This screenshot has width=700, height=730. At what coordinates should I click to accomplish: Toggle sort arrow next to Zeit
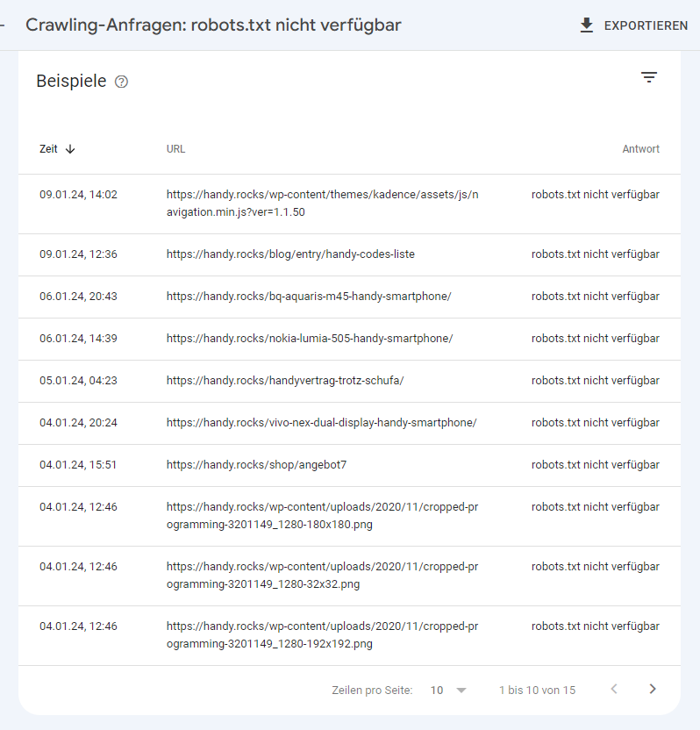click(70, 149)
